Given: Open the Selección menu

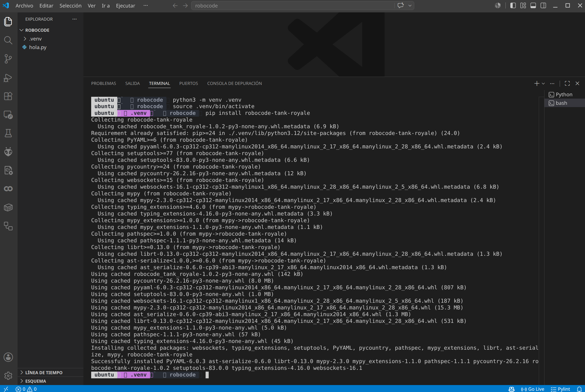Looking at the screenshot, I should pyautogui.click(x=70, y=5).
